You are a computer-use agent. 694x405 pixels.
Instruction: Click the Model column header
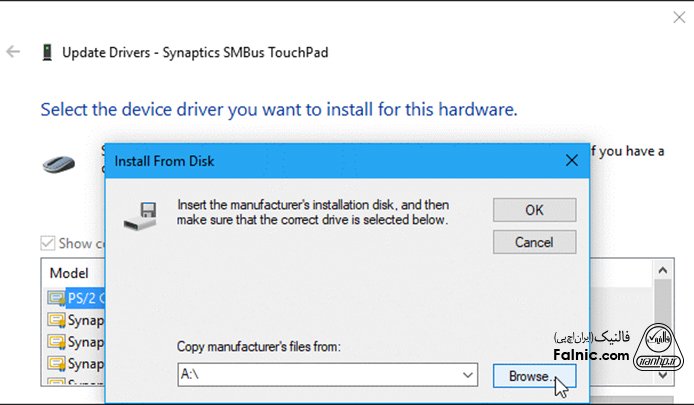point(70,273)
